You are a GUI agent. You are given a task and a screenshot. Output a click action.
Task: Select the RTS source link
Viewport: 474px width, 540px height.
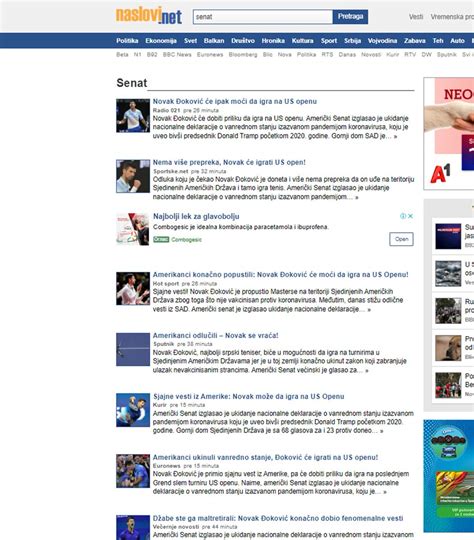[x=327, y=54]
